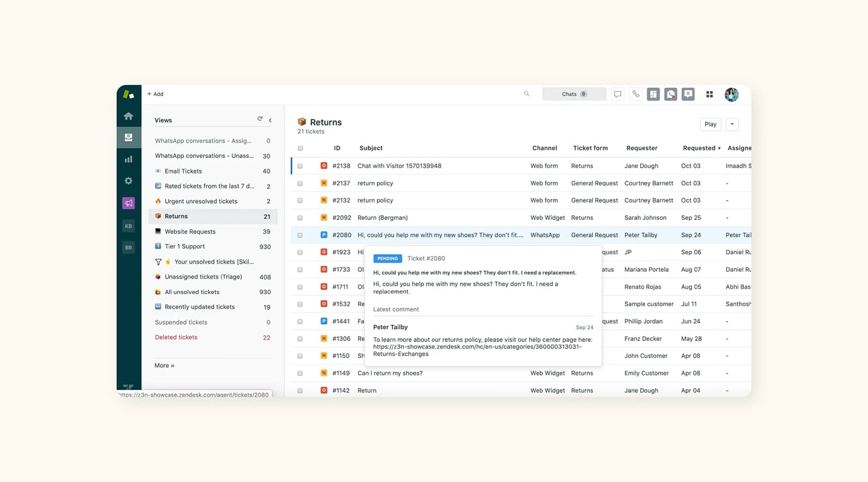The width and height of the screenshot is (868, 482).
Task: Click the status icon of ticket #1142
Action: click(x=324, y=390)
